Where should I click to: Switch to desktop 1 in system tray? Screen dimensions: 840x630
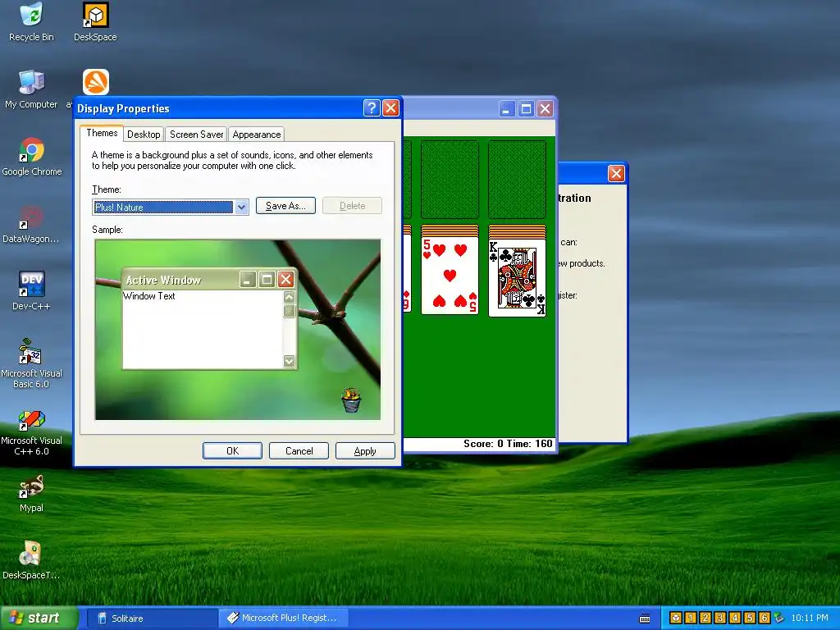(691, 619)
